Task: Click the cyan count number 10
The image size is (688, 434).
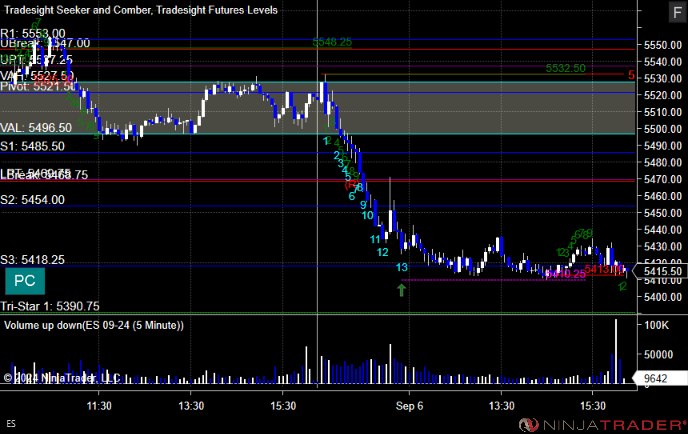Action: pos(367,215)
